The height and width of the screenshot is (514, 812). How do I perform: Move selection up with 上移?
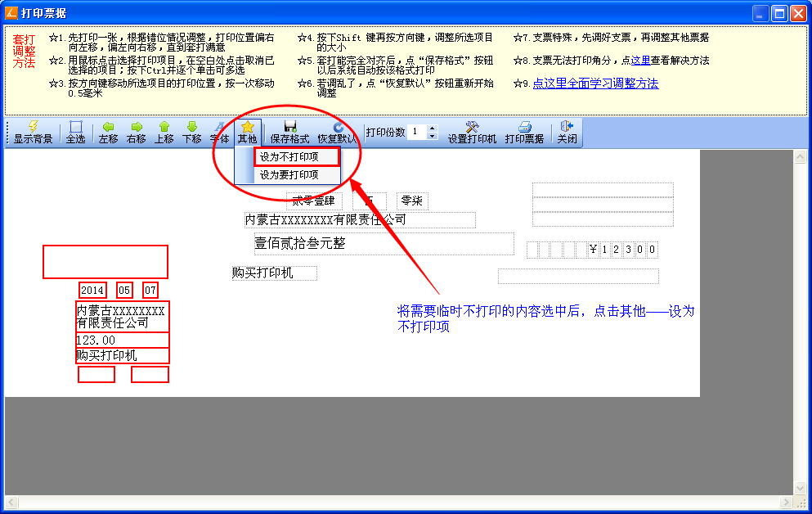[164, 133]
